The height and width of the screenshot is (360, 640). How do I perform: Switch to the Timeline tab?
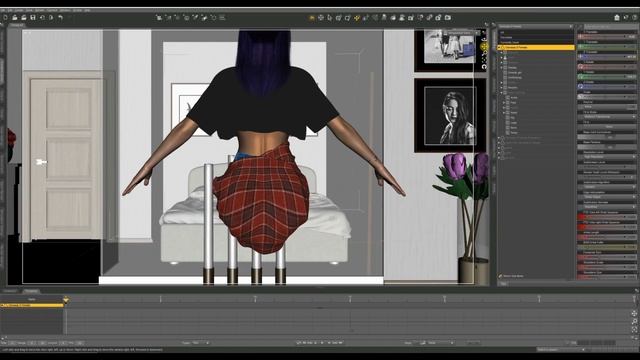tap(31, 291)
